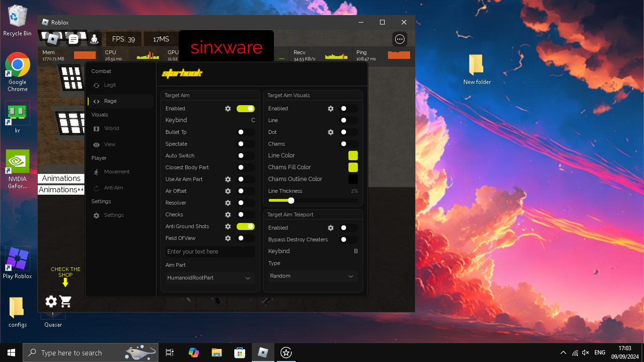Open the three-dots more menu in Roblox
Image resolution: width=644 pixels, height=362 pixels.
(400, 39)
